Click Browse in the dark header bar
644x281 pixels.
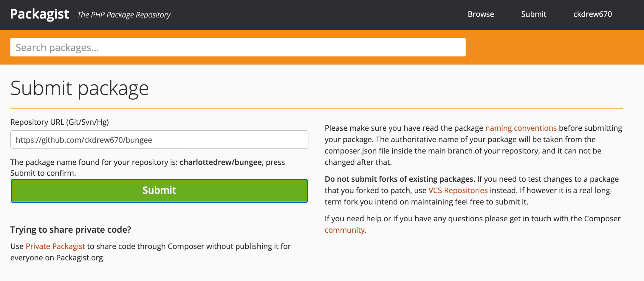[481, 14]
